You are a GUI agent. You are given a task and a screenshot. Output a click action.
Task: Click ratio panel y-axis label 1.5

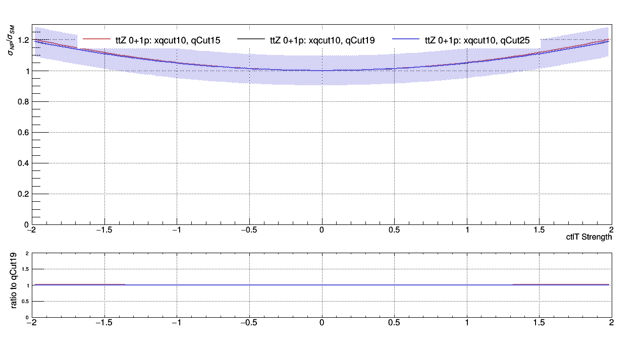pos(26,269)
